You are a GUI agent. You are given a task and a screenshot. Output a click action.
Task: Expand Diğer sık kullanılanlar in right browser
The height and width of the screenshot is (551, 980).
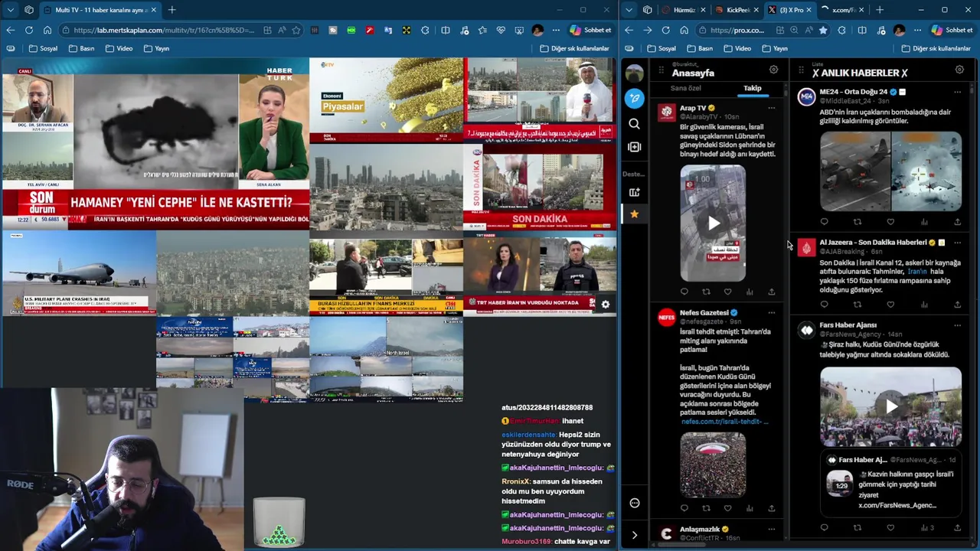pos(936,48)
